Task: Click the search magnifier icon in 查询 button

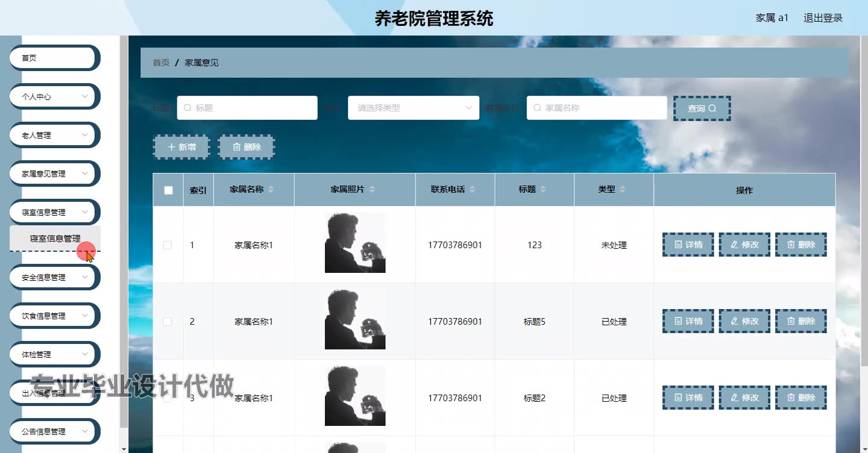Action: [x=712, y=108]
